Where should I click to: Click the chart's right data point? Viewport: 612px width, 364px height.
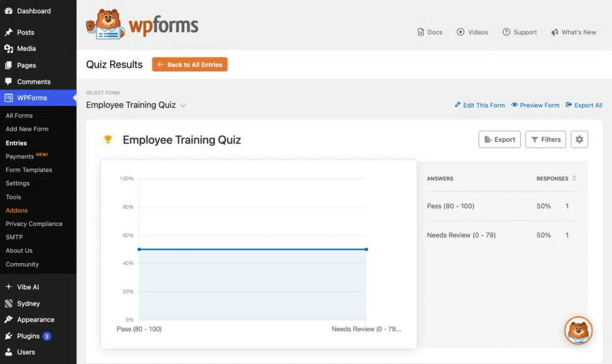366,249
